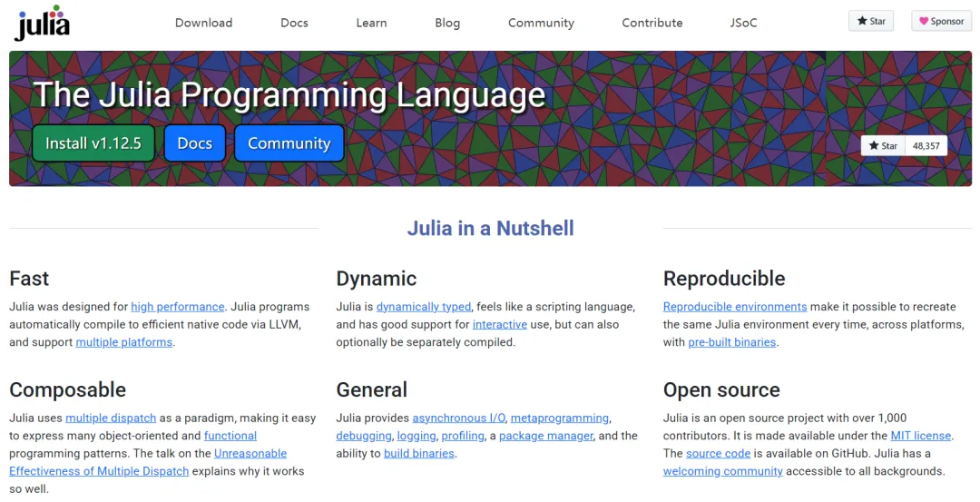
Task: Follow the debugging link
Action: pos(364,436)
